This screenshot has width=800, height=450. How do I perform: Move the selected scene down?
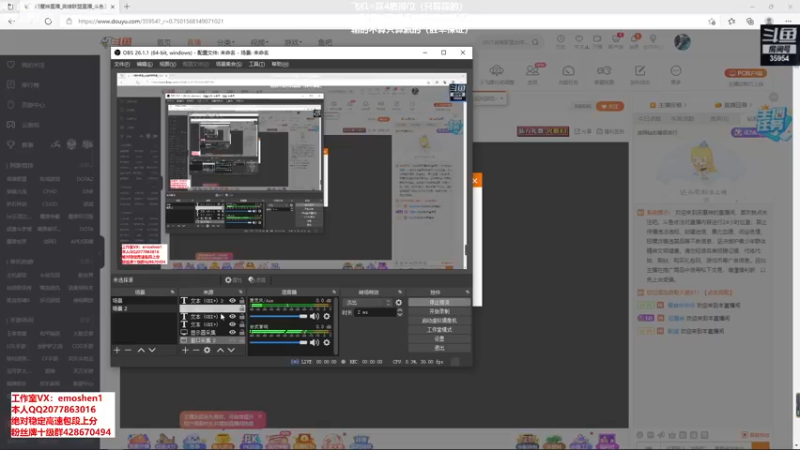tap(152, 350)
